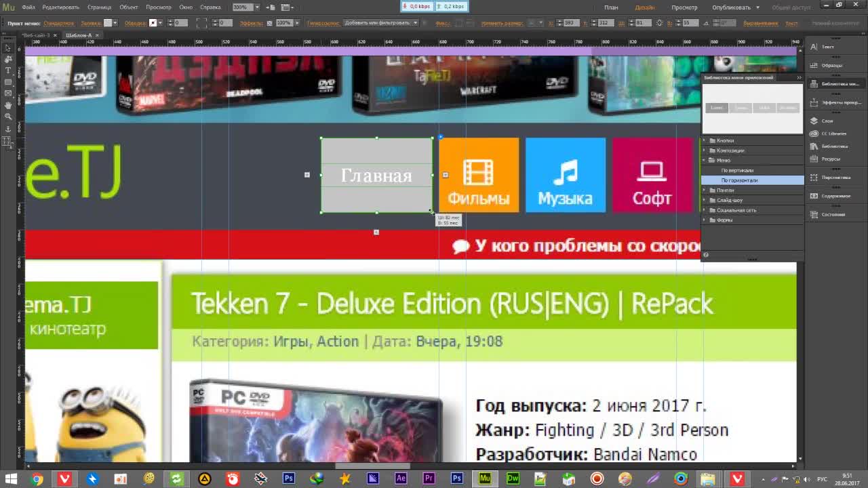Click the Premiere Pro icon in the taskbar
This screenshot has height=488, width=868.
(429, 479)
